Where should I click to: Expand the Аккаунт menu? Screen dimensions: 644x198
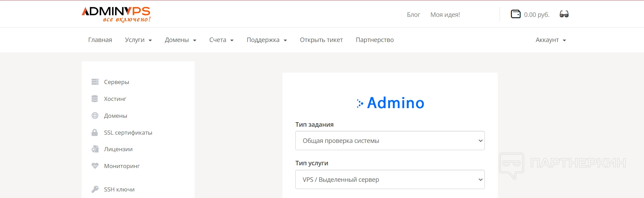point(551,40)
